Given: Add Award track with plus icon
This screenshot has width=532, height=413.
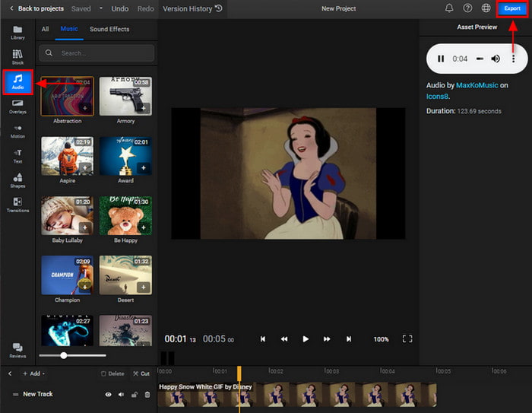Looking at the screenshot, I should click(144, 167).
